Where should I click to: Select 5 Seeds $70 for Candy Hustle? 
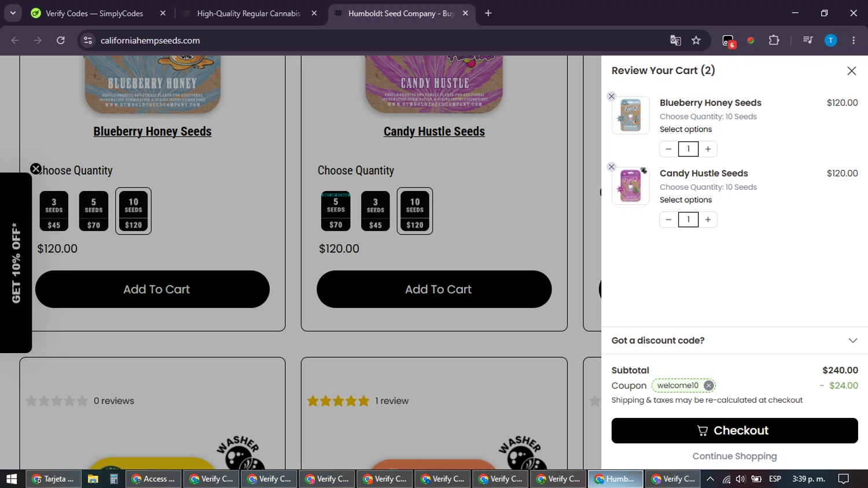336,211
